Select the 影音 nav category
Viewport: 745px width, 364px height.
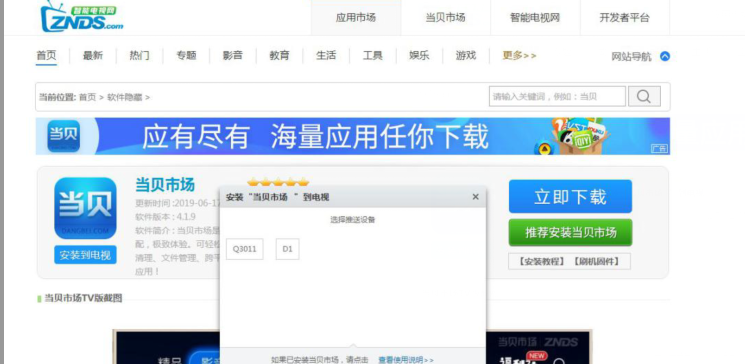pos(233,56)
